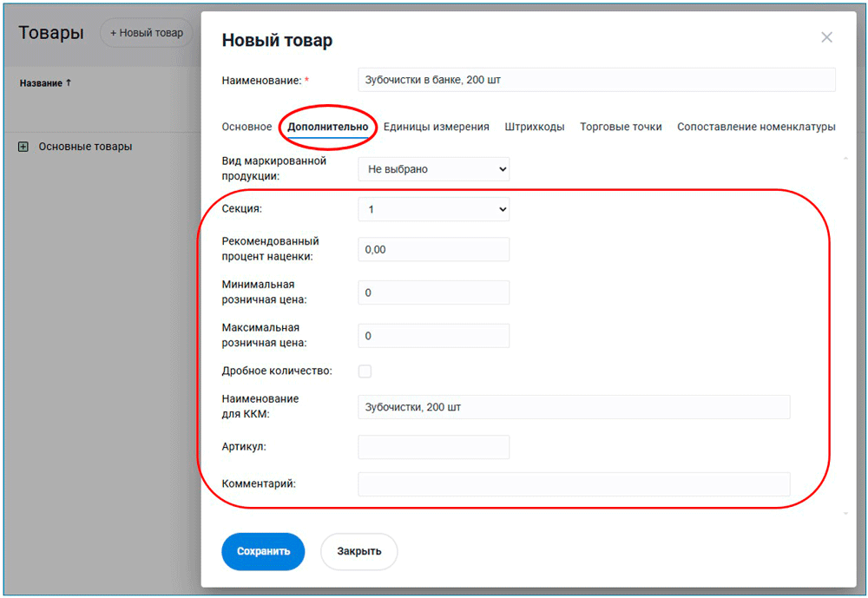868x598 pixels.
Task: Click the Минимальная розничная цена field
Action: pos(433,292)
